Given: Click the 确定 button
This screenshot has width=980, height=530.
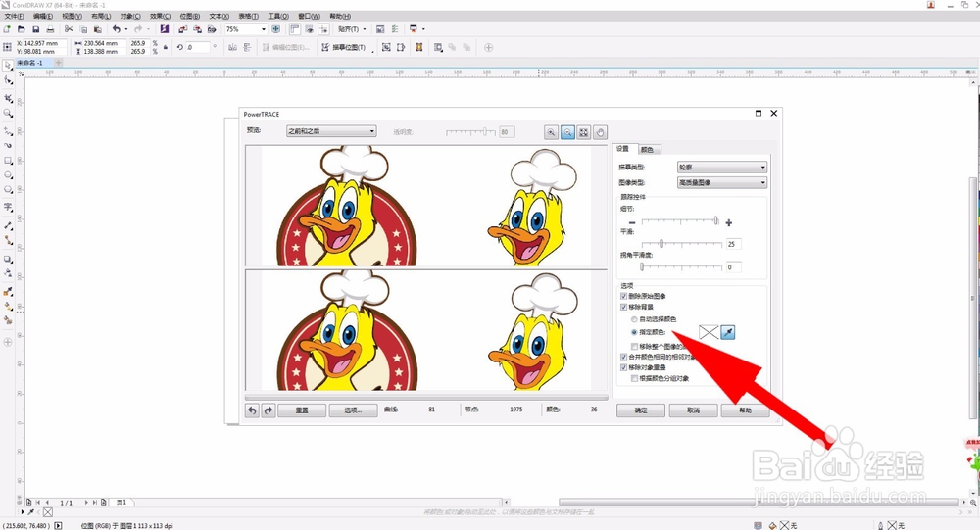Looking at the screenshot, I should [x=641, y=410].
